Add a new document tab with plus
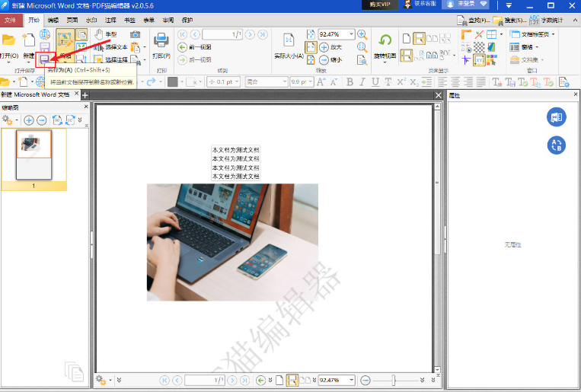The width and height of the screenshot is (581, 392). click(x=85, y=95)
